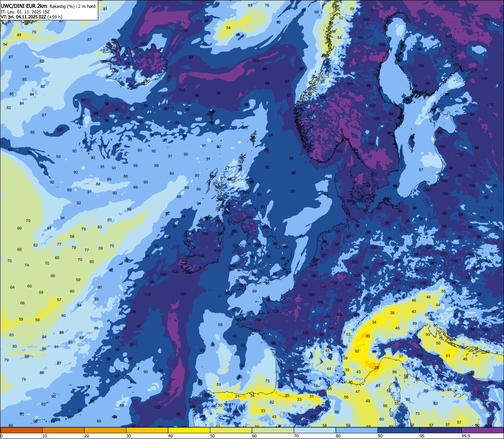Click the 60–70 pale green legend swatch
The height and width of the screenshot is (439, 504).
pyautogui.click(x=273, y=430)
